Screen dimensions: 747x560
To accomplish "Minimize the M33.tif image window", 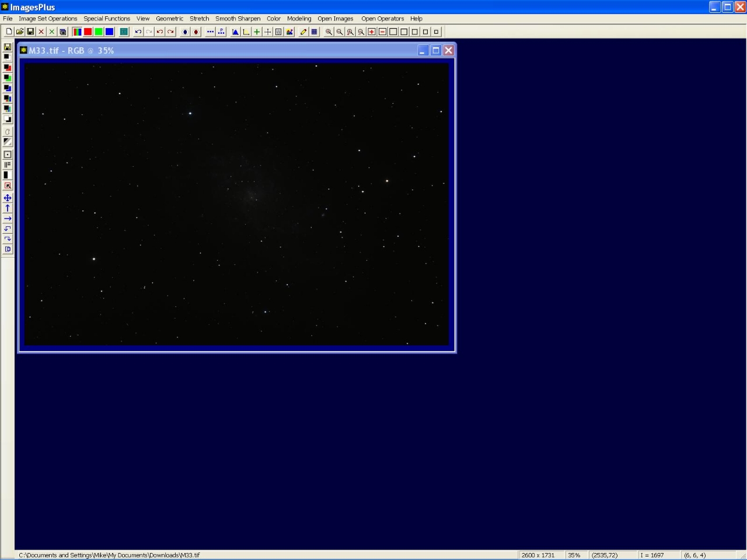I will tap(423, 50).
